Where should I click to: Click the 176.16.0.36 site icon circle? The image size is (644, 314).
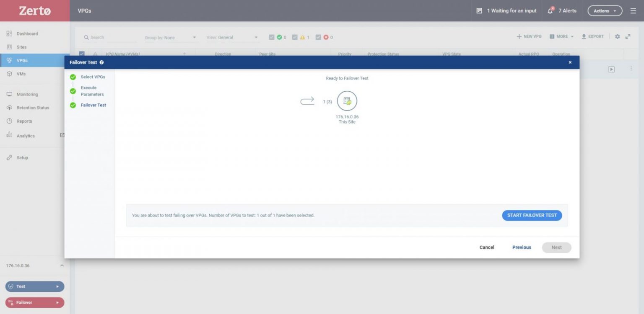347,101
